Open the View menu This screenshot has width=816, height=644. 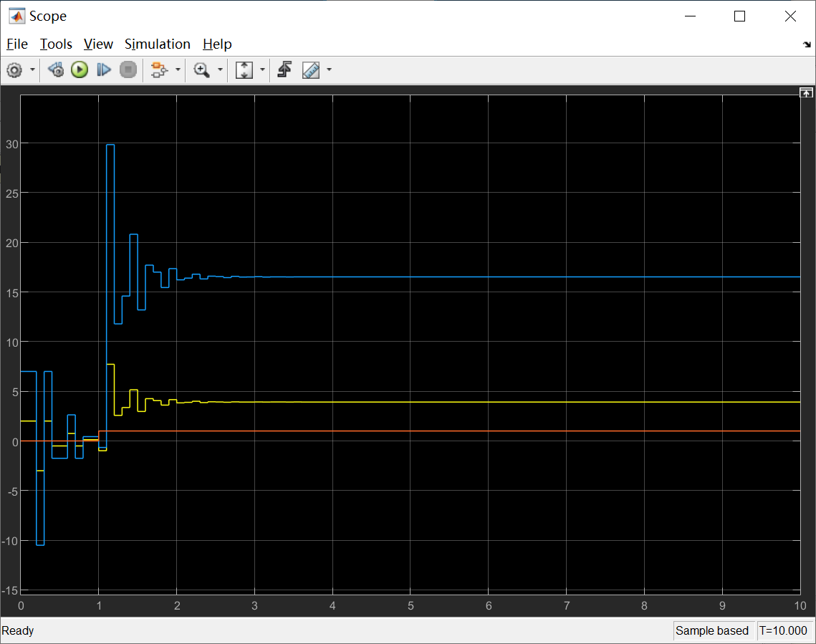coord(98,44)
